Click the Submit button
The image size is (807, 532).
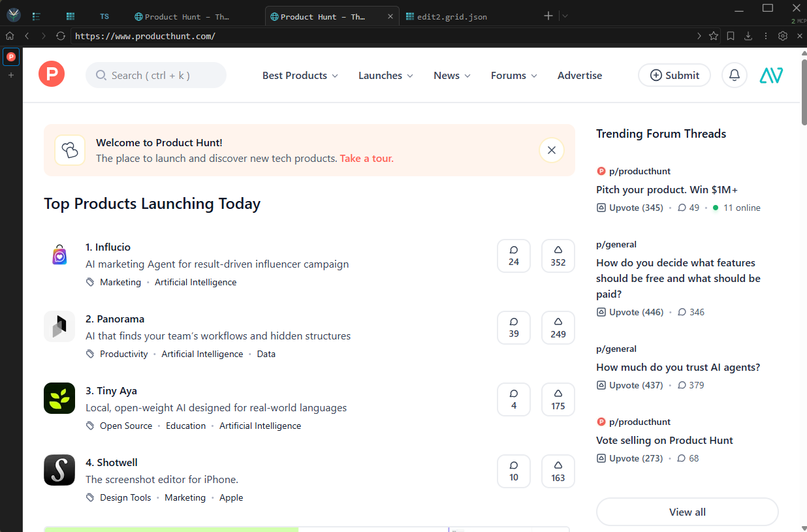tap(674, 75)
